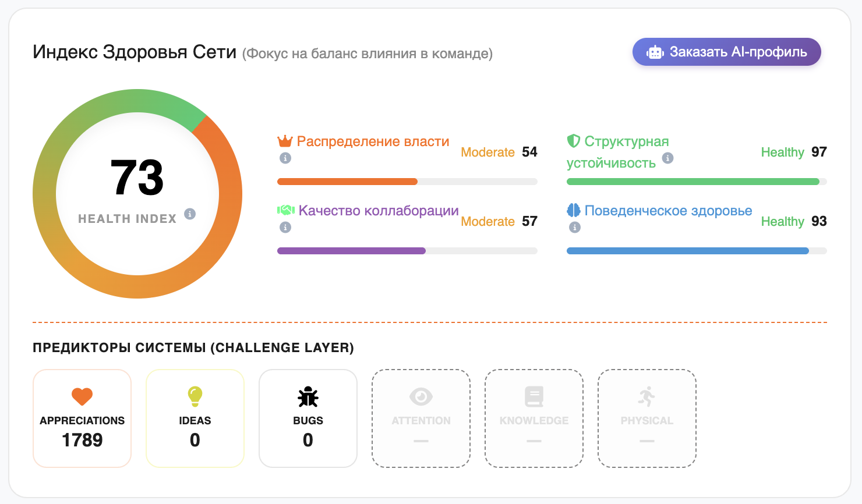
Task: Click the IDEAS label in its card
Action: 195,421
